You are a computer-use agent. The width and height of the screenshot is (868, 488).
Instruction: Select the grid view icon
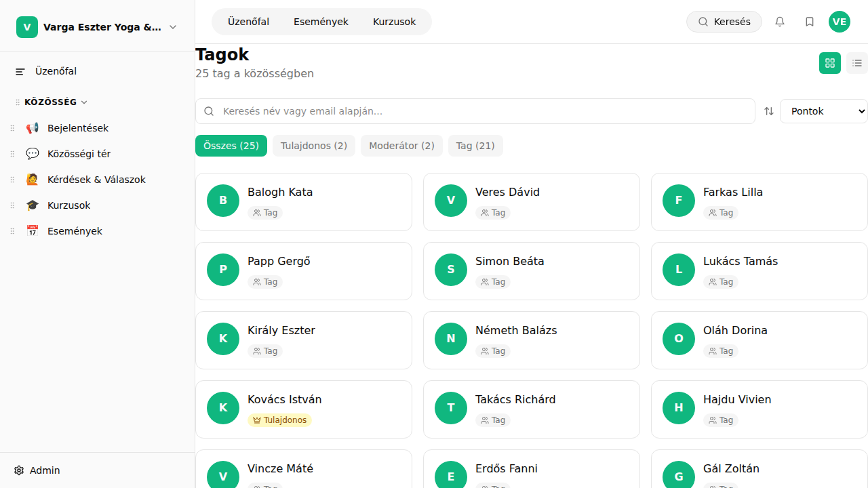pos(830,62)
